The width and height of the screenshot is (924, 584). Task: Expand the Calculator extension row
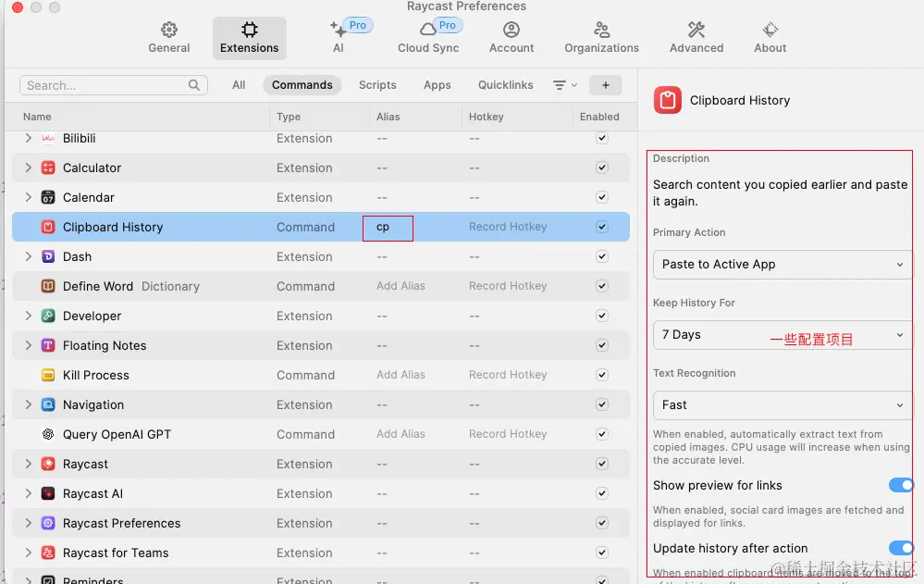coord(28,168)
